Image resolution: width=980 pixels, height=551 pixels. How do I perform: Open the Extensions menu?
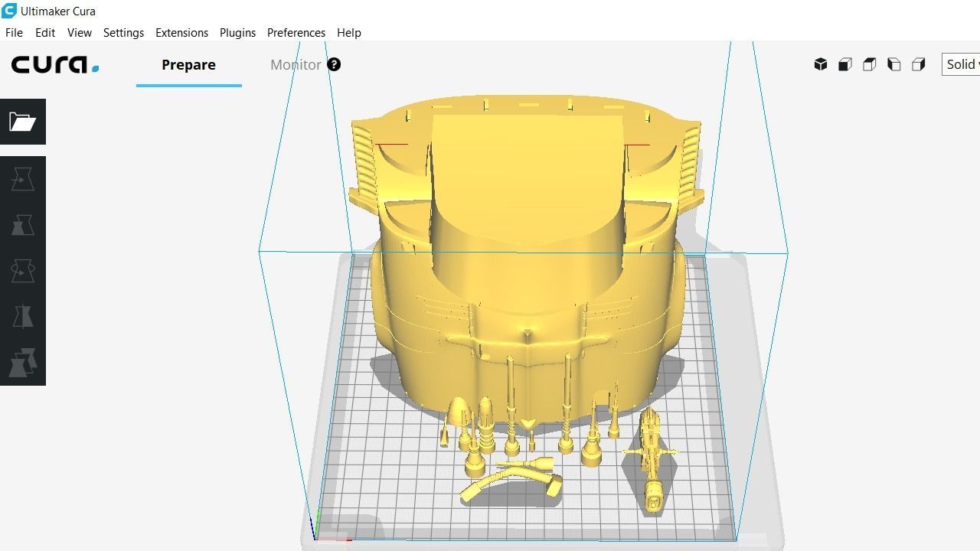pyautogui.click(x=181, y=33)
